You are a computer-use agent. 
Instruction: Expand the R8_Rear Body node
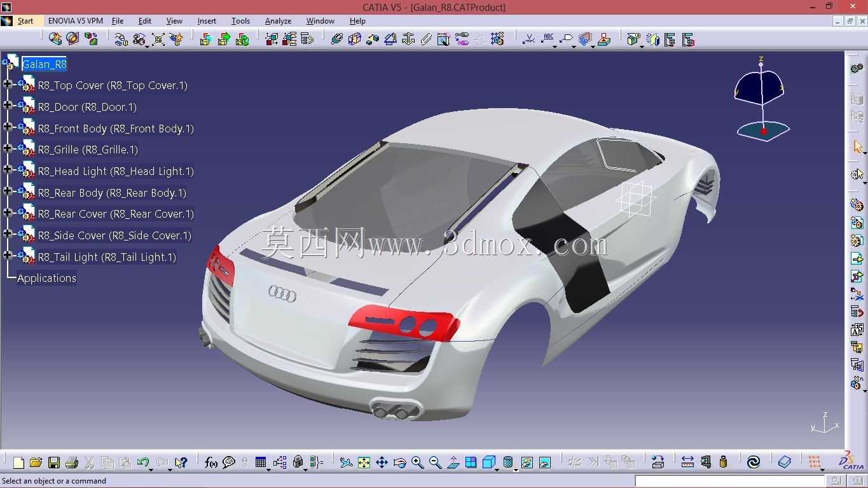pyautogui.click(x=8, y=191)
